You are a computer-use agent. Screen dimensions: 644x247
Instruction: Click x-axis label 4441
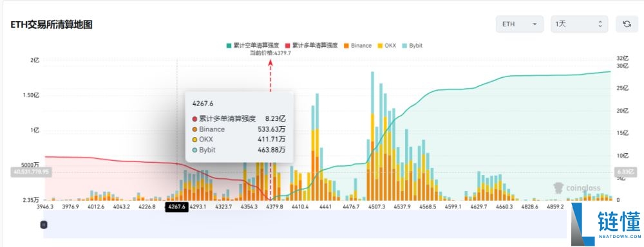click(325, 206)
